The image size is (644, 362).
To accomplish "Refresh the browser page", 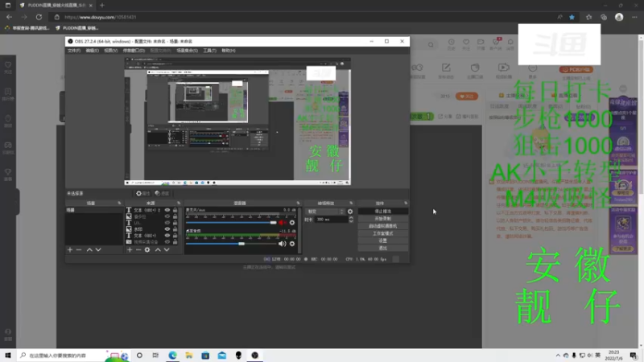I will 39,17.
